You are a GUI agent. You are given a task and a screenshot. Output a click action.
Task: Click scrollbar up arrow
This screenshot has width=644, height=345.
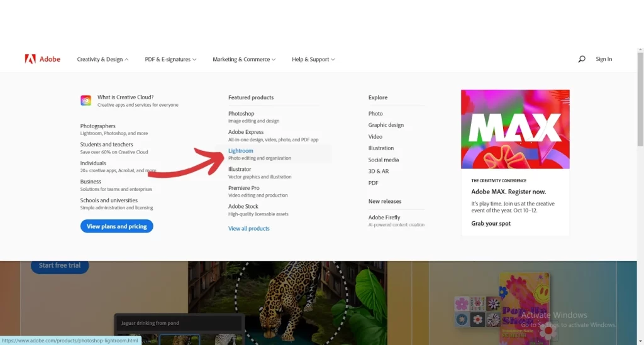(x=640, y=50)
